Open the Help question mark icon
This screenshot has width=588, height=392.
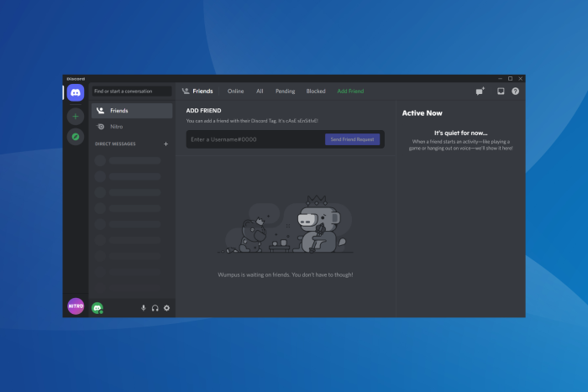point(515,91)
